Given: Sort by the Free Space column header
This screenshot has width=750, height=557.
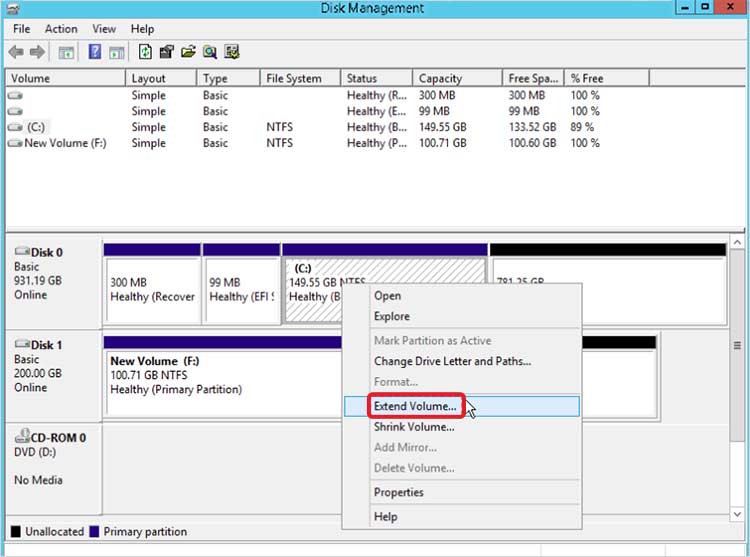Looking at the screenshot, I should pyautogui.click(x=534, y=78).
